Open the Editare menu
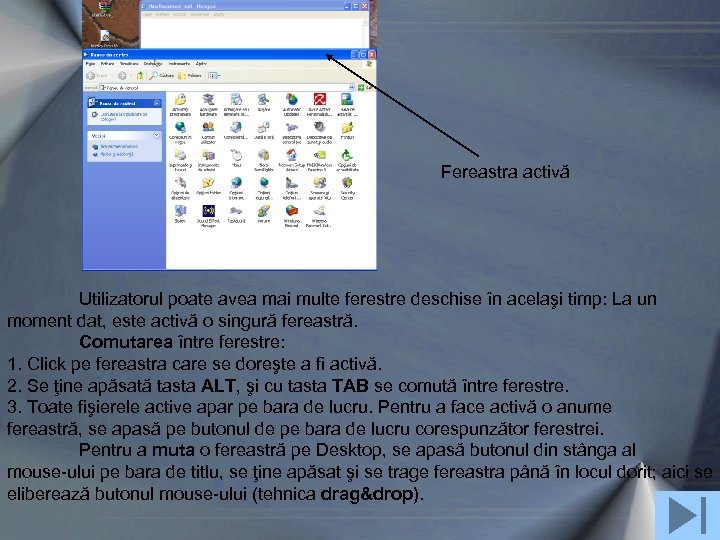This screenshot has height=540, width=720. tap(107, 63)
